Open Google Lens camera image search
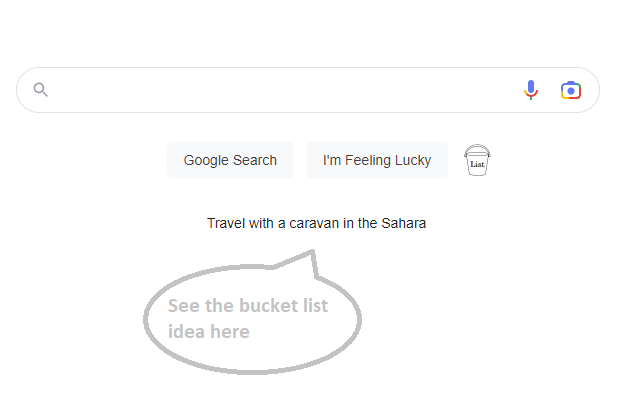Screen dimensions: 640x400 571,90
